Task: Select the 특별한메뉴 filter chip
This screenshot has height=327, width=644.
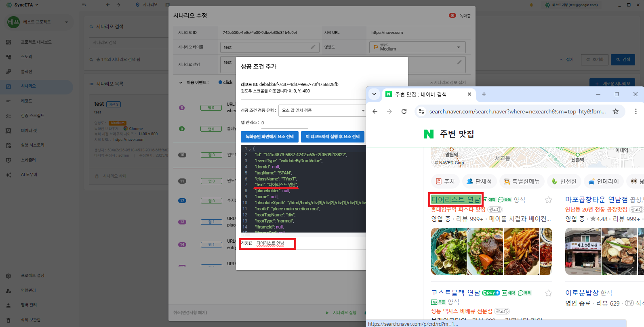Action: 522,182
